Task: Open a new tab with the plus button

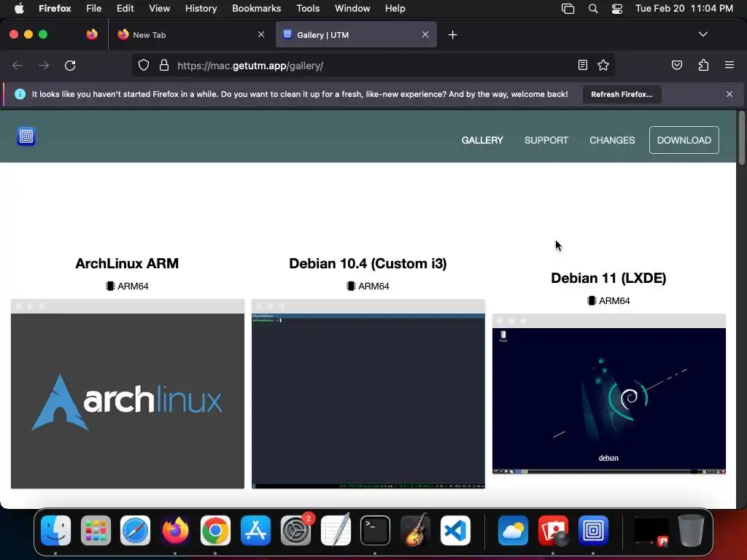Action: coord(452,35)
